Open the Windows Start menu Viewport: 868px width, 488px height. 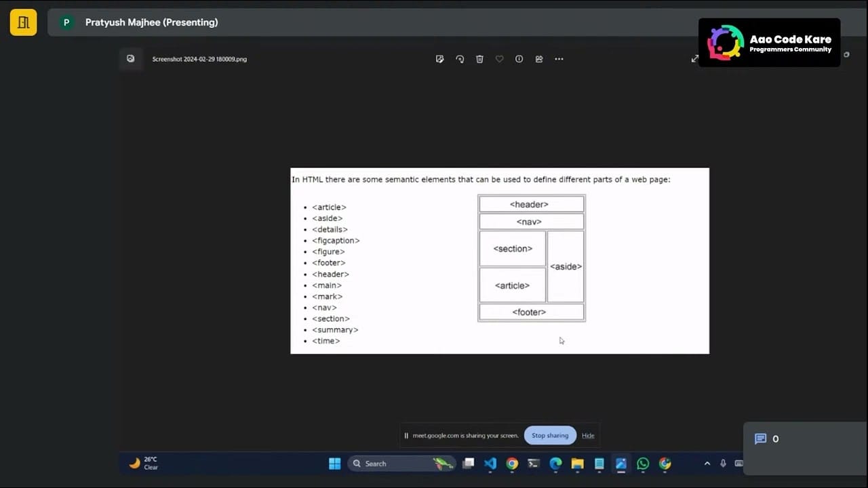point(334,464)
